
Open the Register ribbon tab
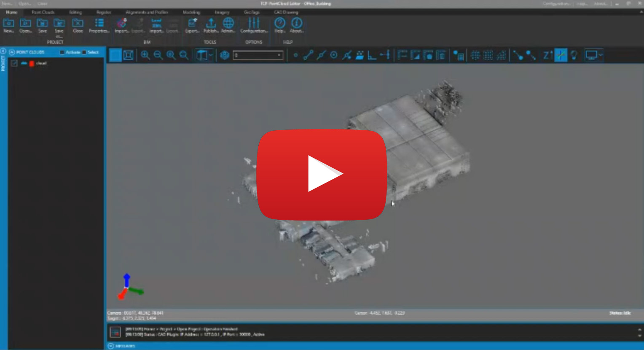pos(103,12)
